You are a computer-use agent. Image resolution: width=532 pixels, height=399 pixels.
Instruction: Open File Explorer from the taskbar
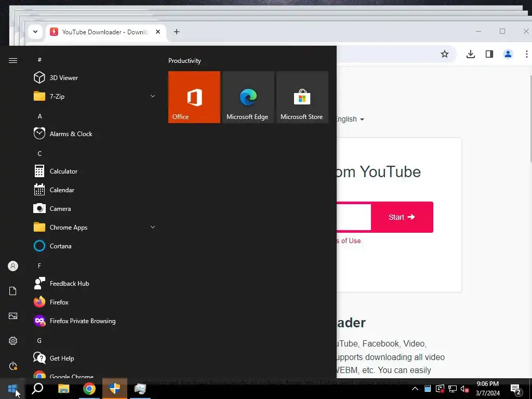(63, 389)
